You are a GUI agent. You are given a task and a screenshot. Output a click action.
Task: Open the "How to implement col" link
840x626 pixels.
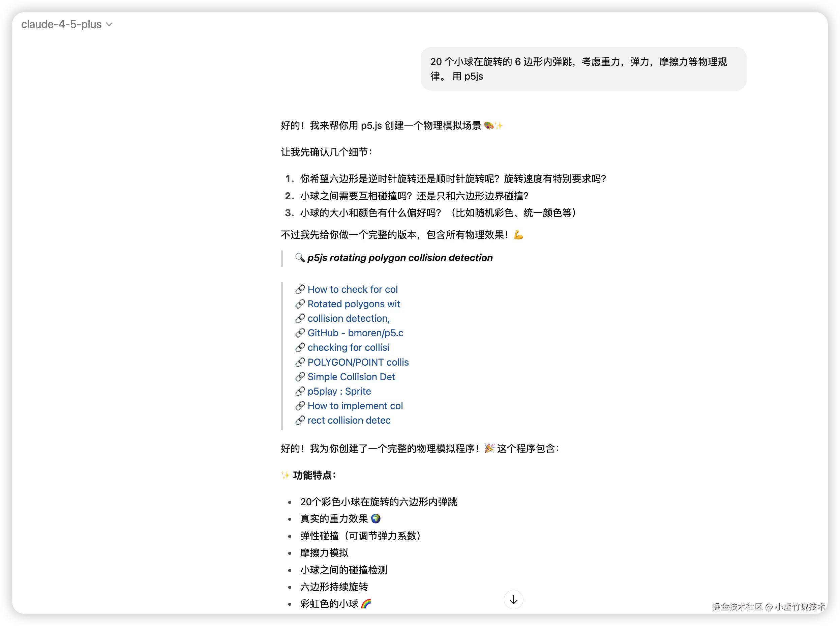point(355,406)
